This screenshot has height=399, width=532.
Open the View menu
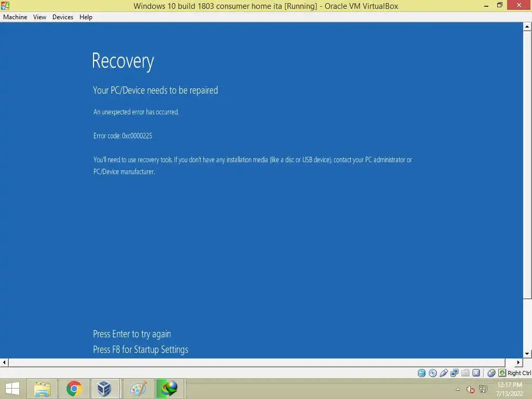point(39,17)
